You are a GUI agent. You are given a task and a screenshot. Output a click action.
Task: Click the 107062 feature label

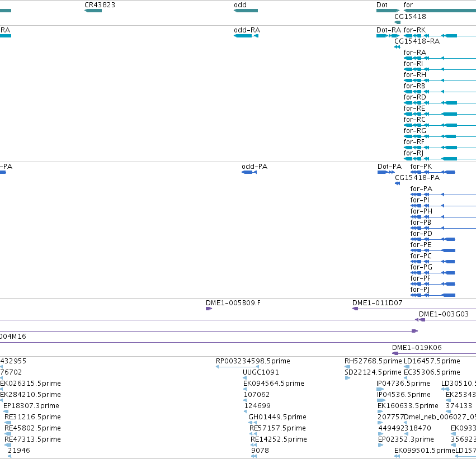point(257,395)
